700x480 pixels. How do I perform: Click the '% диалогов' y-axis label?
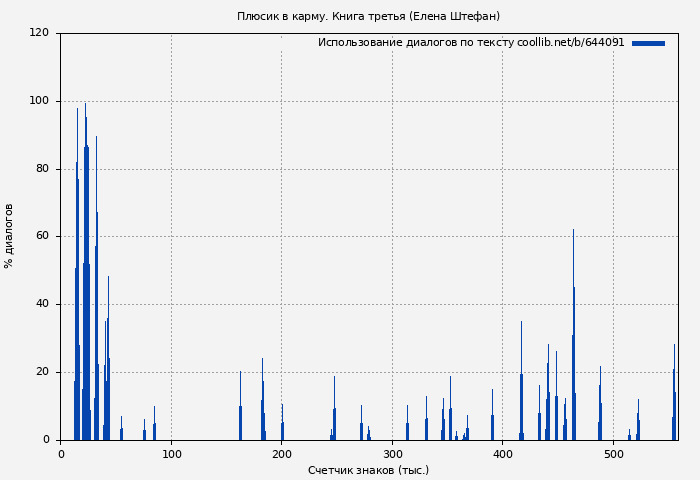coord(10,236)
